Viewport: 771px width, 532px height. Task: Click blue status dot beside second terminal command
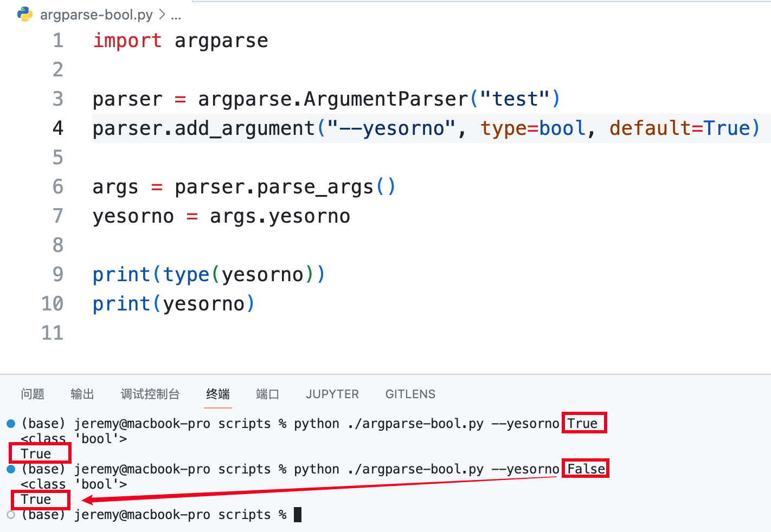(x=11, y=469)
